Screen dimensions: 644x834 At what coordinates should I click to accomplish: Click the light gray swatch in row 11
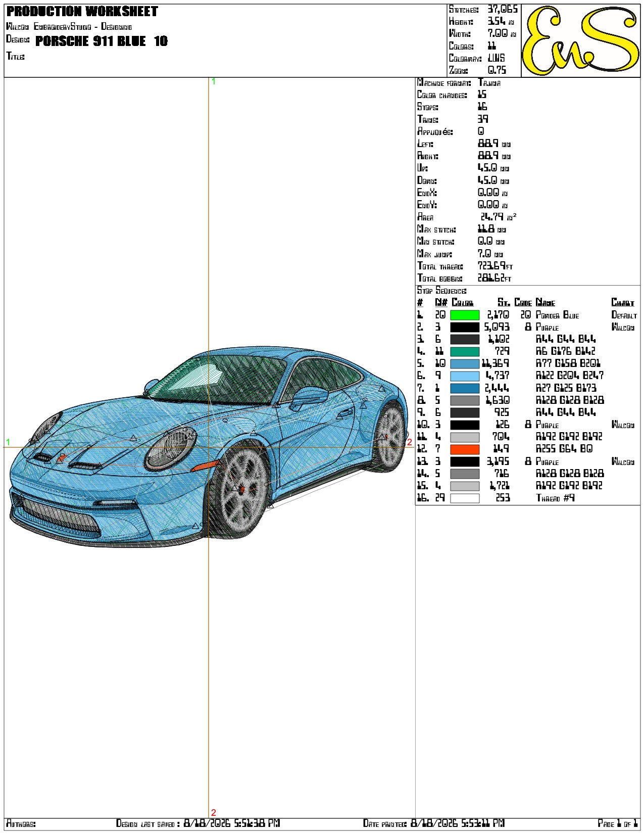(x=465, y=437)
